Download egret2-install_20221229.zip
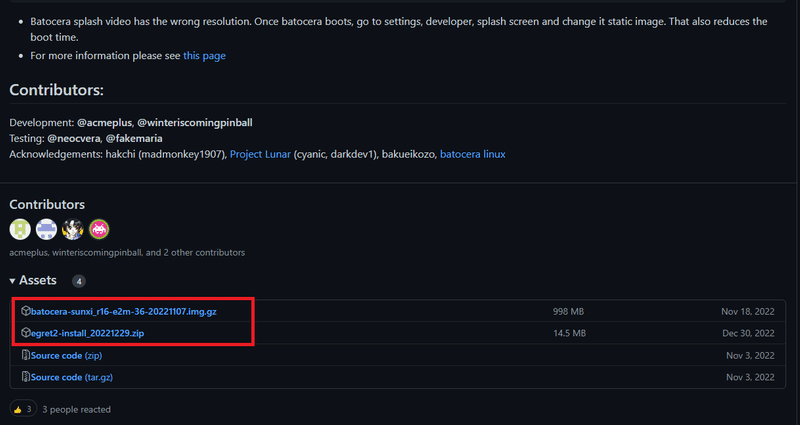 tap(87, 333)
